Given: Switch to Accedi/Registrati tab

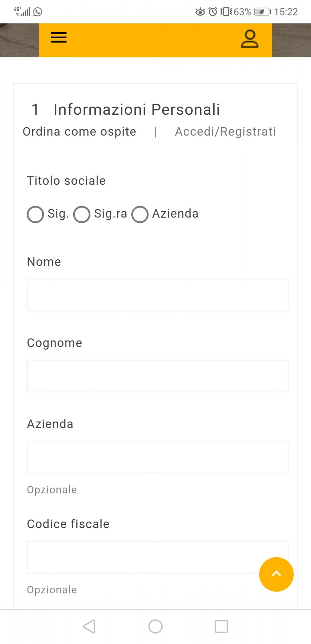Looking at the screenshot, I should [225, 132].
